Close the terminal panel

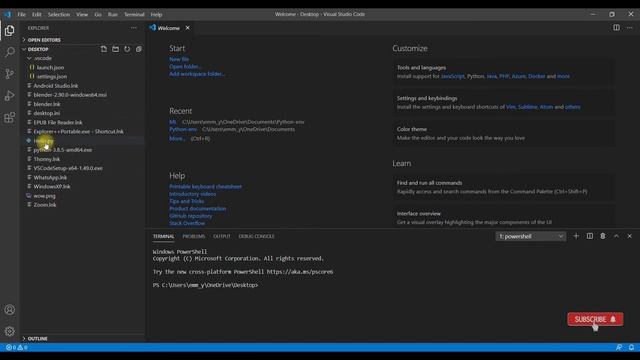[629, 236]
